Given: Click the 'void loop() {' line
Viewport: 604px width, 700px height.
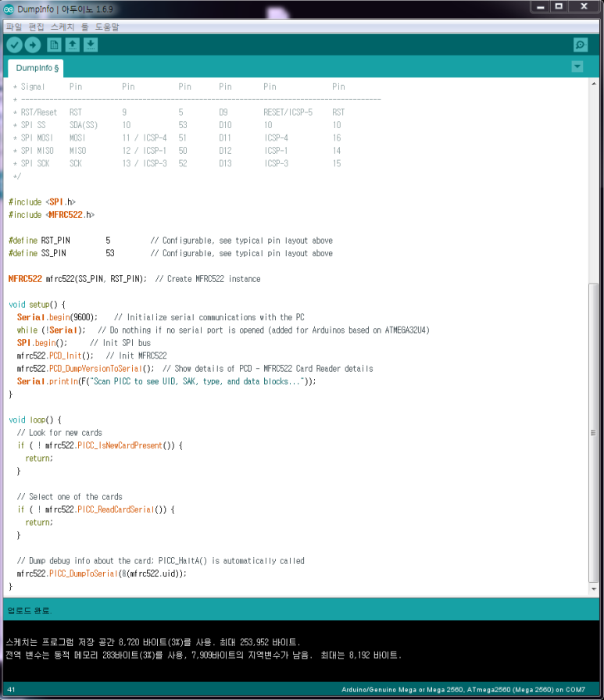Looking at the screenshot, I should pyautogui.click(x=35, y=420).
